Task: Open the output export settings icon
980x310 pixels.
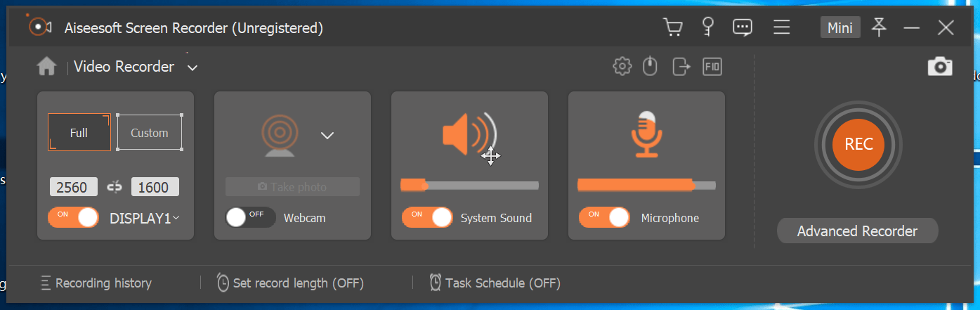Action: 681,67
